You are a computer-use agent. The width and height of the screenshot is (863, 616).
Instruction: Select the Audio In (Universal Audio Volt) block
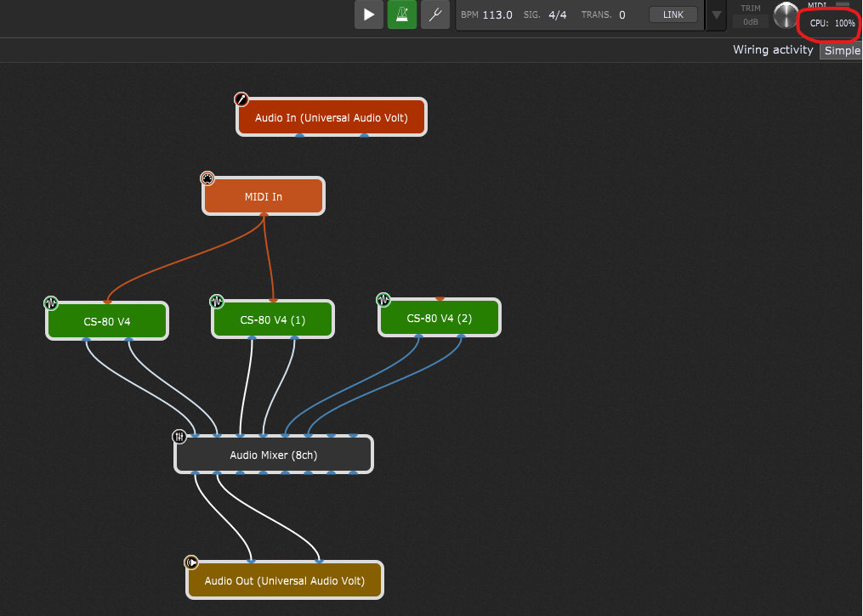pyautogui.click(x=332, y=117)
